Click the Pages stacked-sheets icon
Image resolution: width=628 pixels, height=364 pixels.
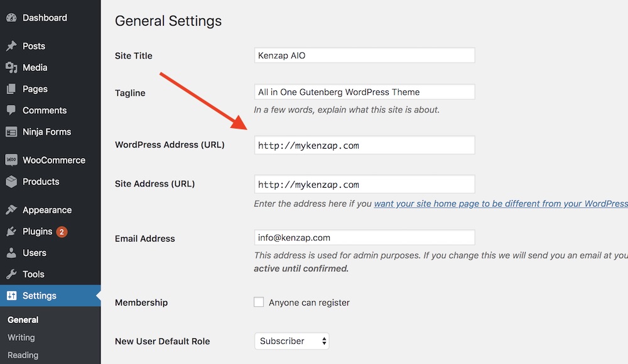tap(11, 89)
